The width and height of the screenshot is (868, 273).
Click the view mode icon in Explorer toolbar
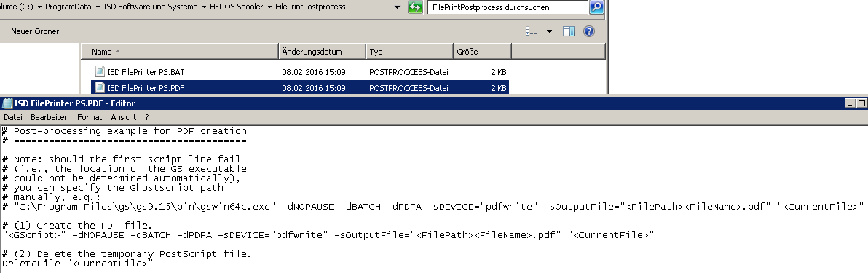click(532, 31)
